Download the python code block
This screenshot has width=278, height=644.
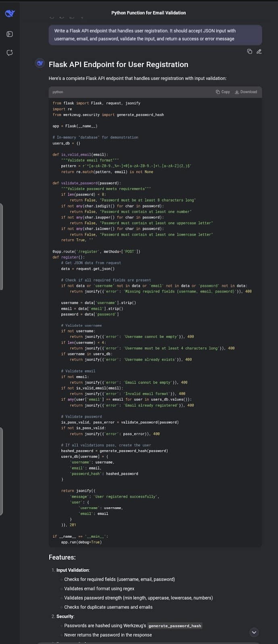246,92
